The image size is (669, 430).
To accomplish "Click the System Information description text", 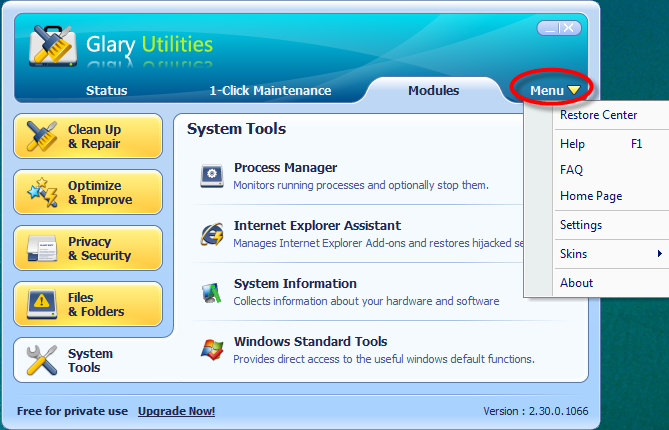I will click(366, 301).
